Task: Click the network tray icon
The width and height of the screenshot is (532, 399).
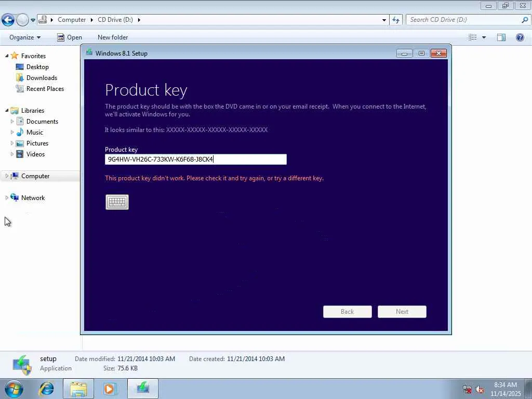Action: (467, 389)
